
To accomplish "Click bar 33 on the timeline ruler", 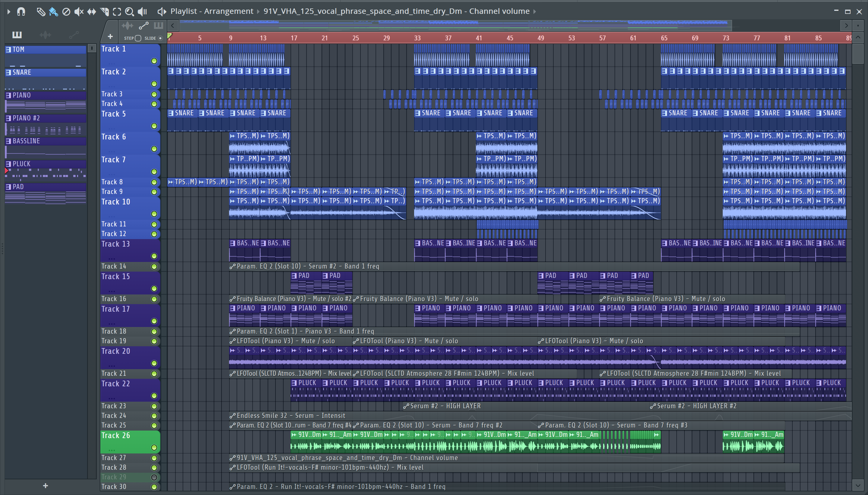I will 417,38.
